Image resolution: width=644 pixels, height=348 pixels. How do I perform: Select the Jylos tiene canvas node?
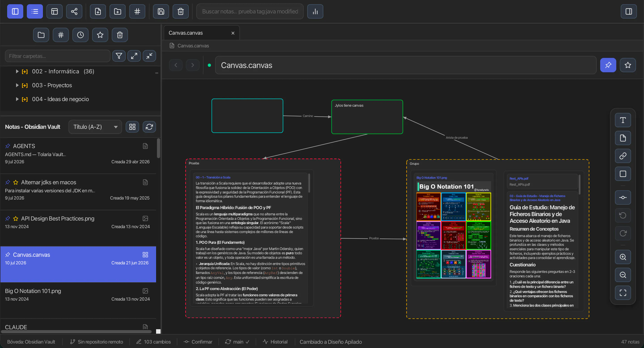pos(367,117)
